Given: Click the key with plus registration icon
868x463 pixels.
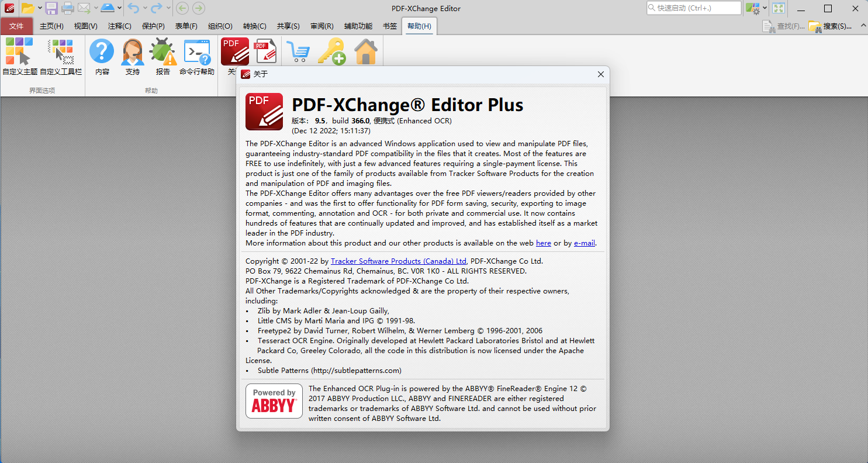Looking at the screenshot, I should point(331,51).
